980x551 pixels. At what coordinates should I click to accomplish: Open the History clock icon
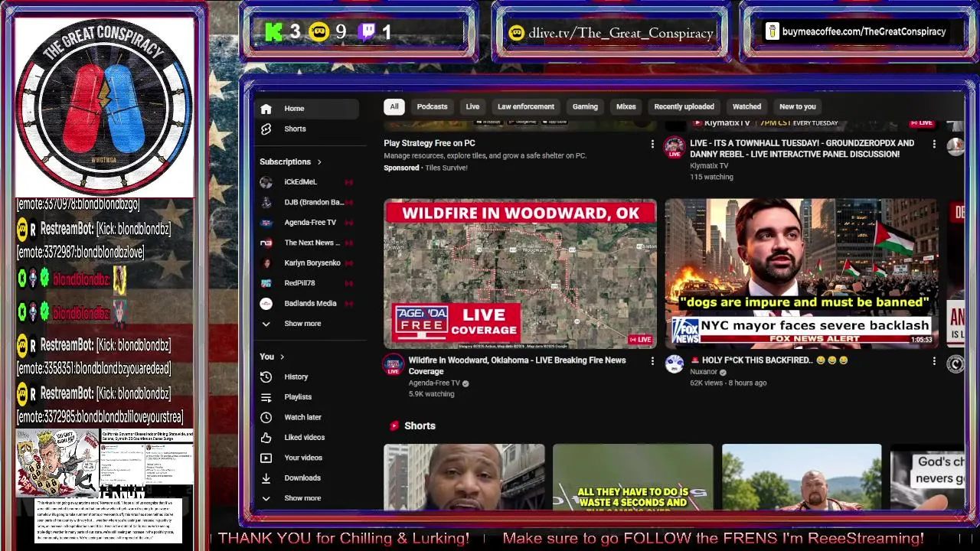[266, 377]
